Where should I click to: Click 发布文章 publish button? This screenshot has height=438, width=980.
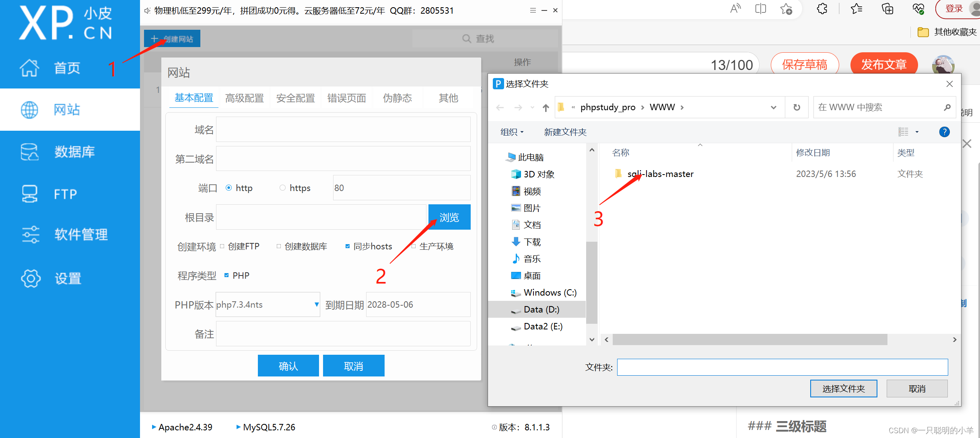click(884, 64)
